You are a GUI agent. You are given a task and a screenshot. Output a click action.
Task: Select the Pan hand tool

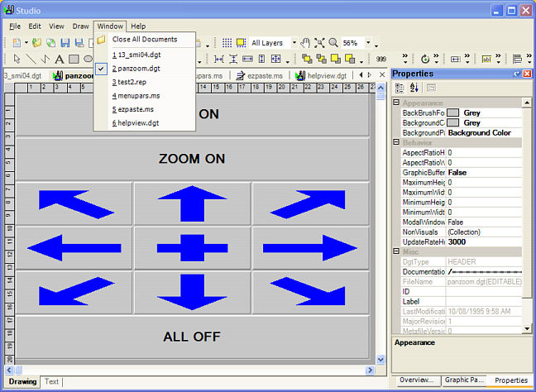(304, 42)
